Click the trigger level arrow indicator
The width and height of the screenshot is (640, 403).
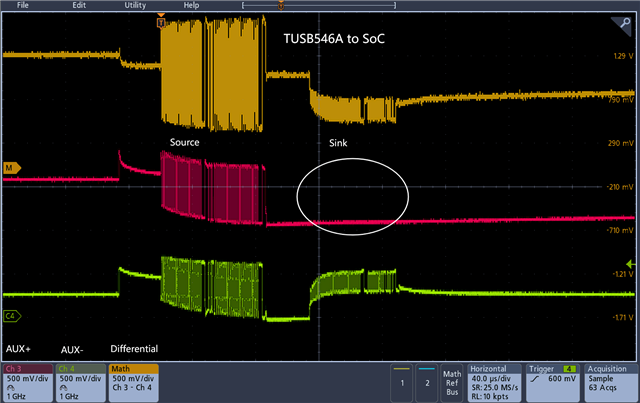coord(631,264)
